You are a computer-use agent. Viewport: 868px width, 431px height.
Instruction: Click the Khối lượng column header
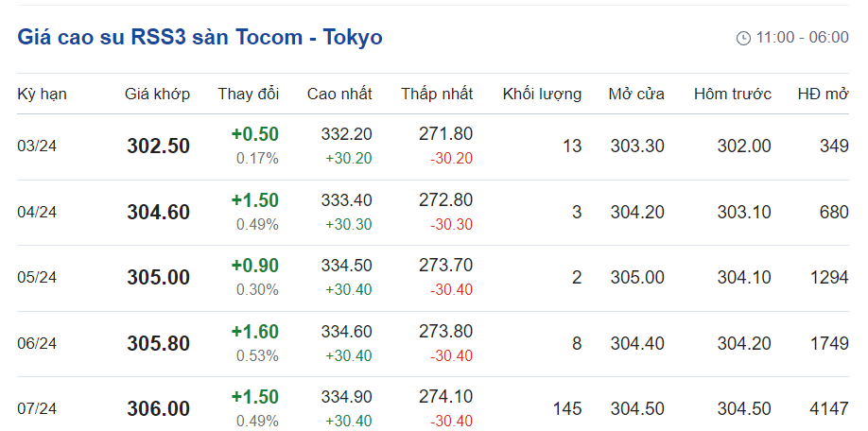(542, 94)
